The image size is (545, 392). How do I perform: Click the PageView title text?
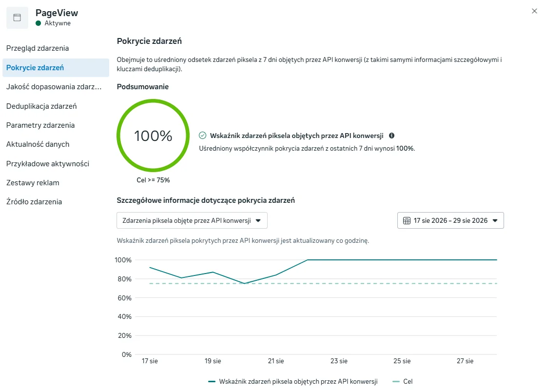point(57,13)
